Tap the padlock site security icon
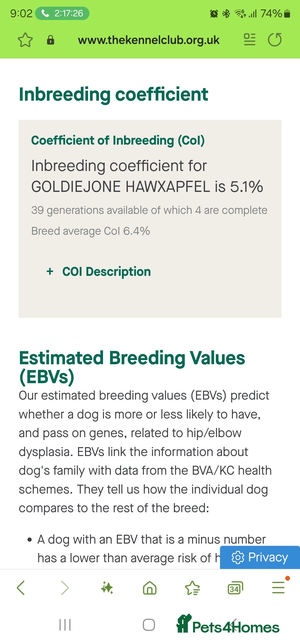Viewport: 300px width, 644px height. click(51, 40)
